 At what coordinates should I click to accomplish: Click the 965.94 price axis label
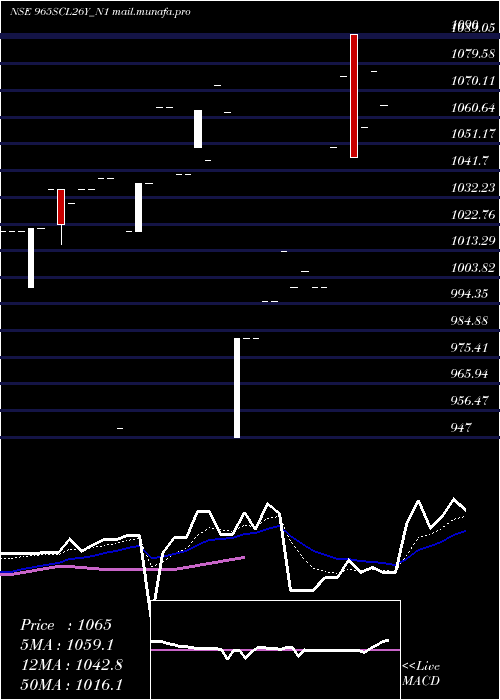pyautogui.click(x=469, y=374)
